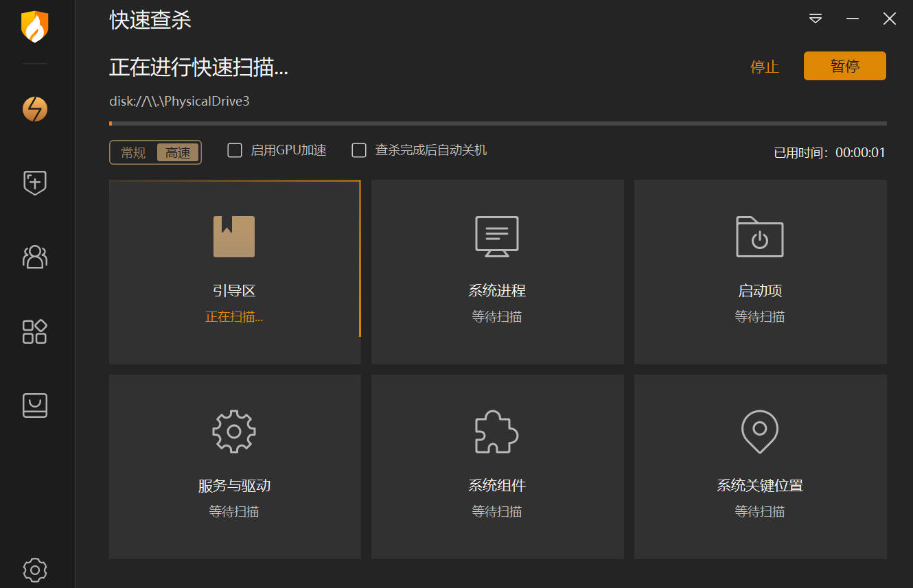Click the family protection people icon in sidebar

click(34, 257)
